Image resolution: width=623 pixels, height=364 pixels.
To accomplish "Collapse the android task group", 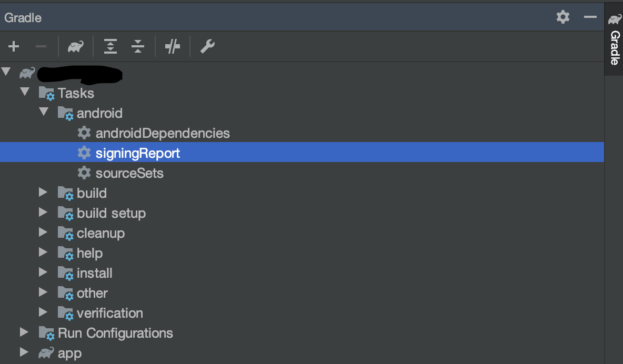I will (43, 112).
